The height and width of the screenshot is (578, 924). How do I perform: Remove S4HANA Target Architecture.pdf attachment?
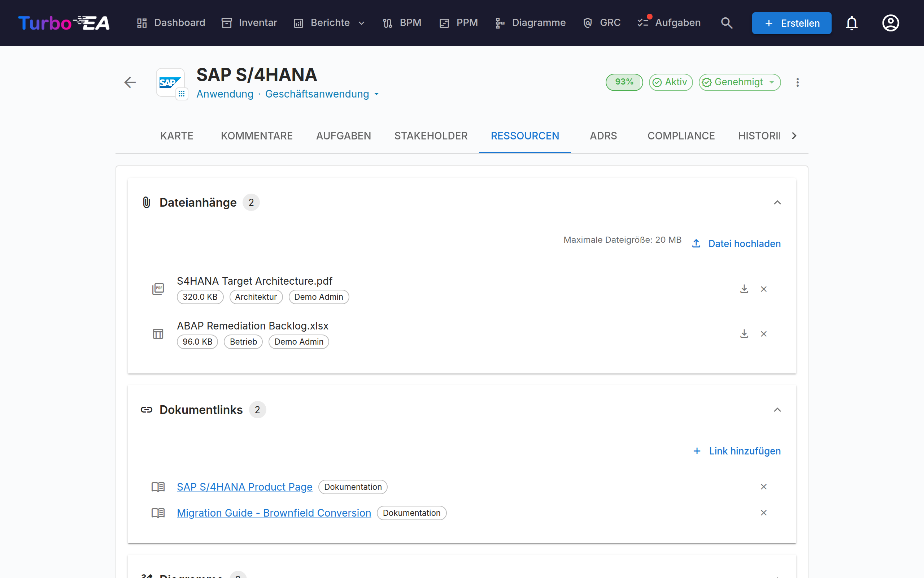click(x=764, y=289)
